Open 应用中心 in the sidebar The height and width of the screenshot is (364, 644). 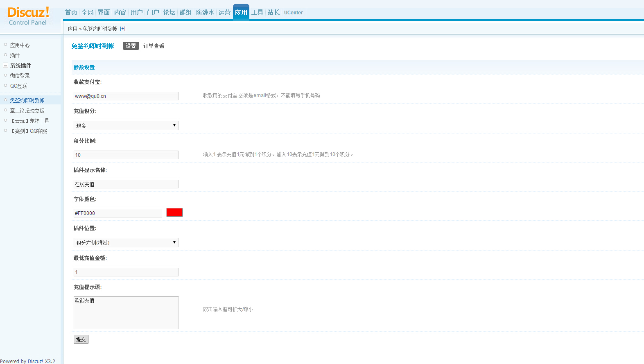pyautogui.click(x=20, y=45)
